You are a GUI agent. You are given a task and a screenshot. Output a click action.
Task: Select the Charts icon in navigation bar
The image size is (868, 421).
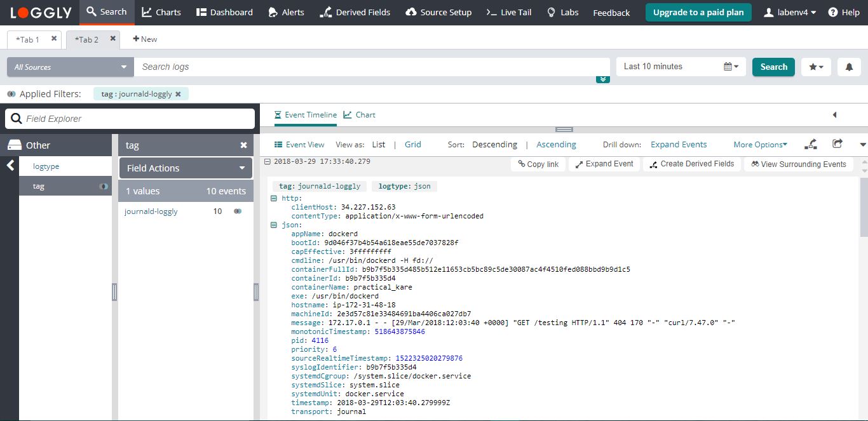[161, 11]
